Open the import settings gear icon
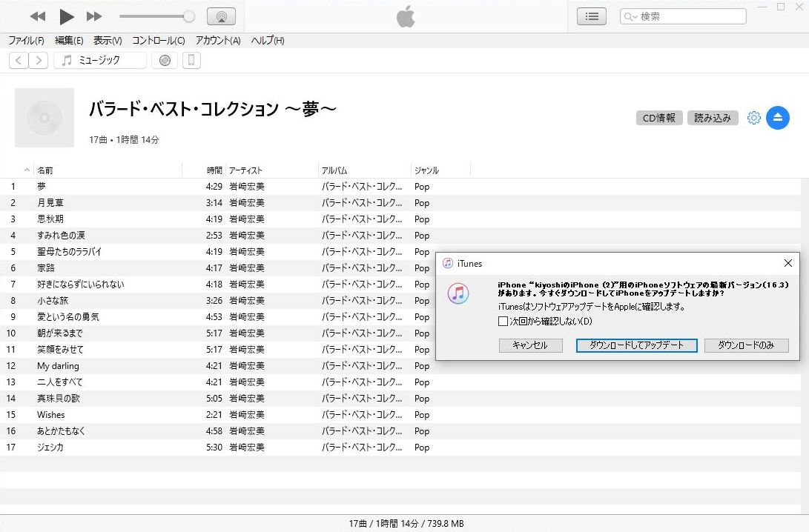Screen dimensions: 809x532 click(754, 118)
